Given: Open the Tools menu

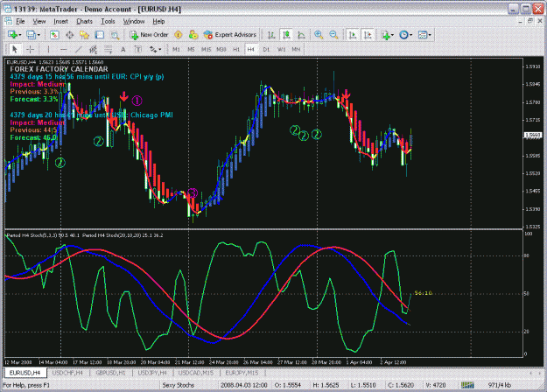Looking at the screenshot, I should 108,21.
